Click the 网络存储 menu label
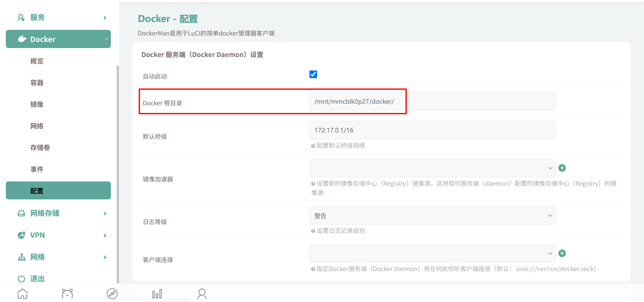 point(45,214)
